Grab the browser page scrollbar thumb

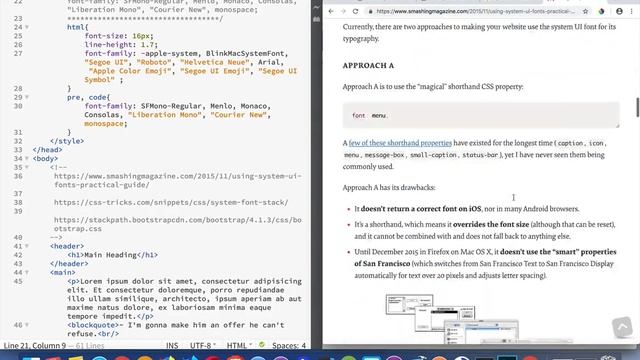637,107
